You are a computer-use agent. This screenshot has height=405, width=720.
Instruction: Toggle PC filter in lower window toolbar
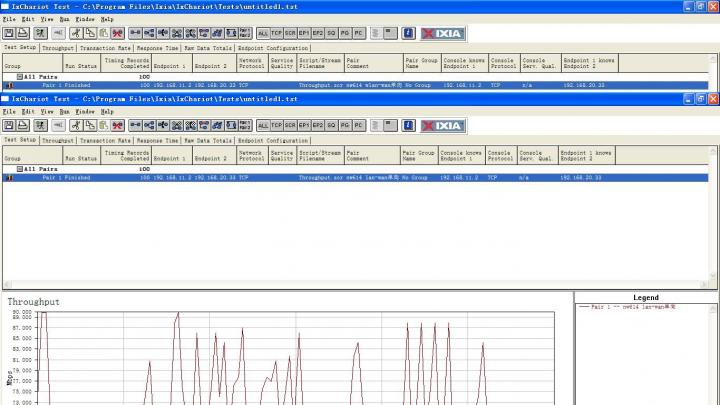(x=359, y=125)
